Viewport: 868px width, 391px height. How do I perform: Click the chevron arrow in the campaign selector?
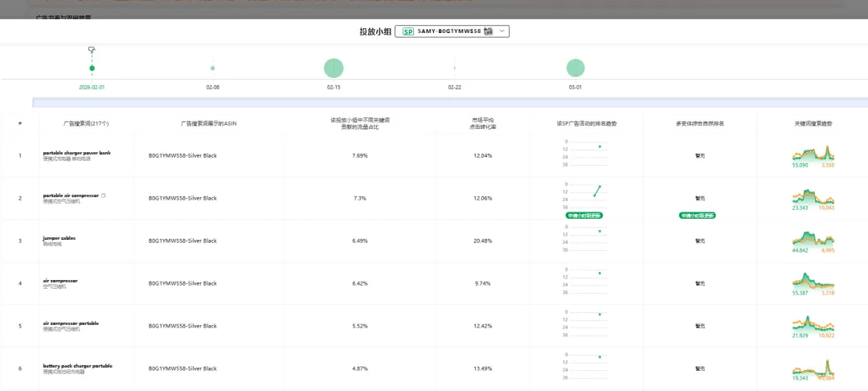502,31
